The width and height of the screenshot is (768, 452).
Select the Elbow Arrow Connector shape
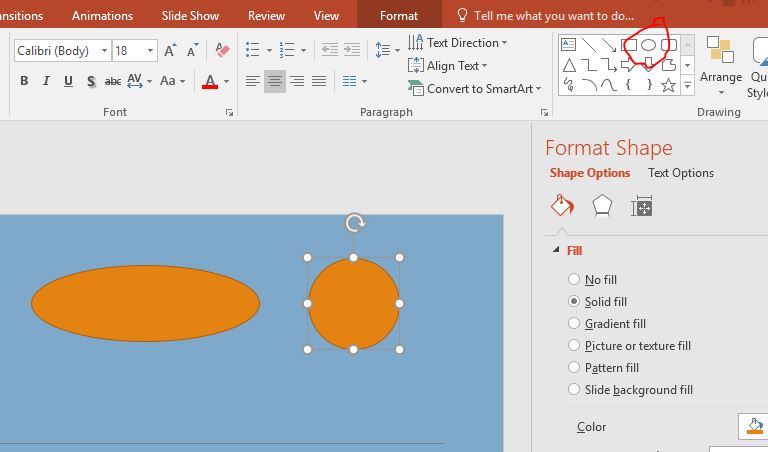[x=609, y=65]
